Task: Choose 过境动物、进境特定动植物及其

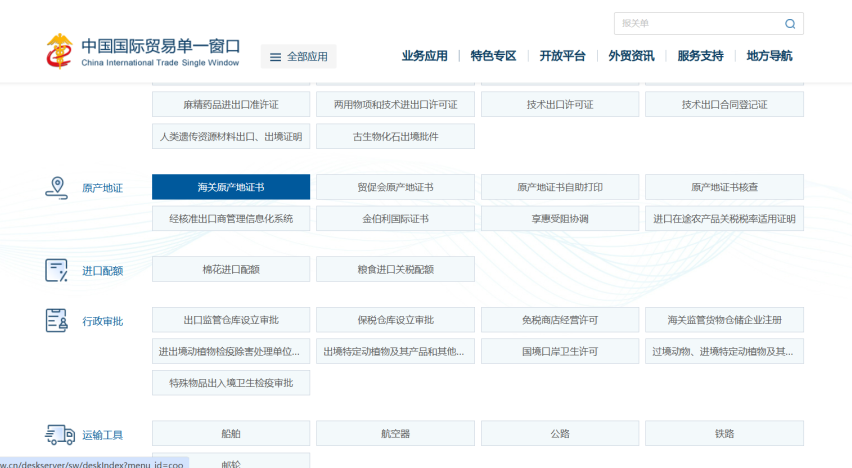Action: tap(724, 351)
